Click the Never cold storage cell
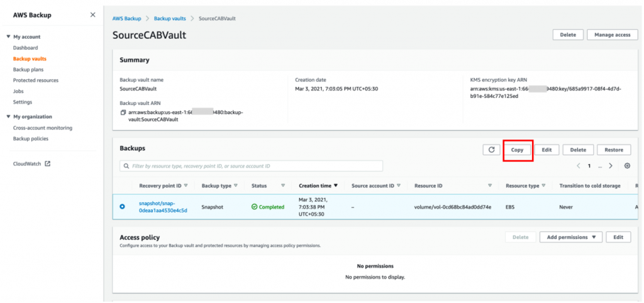644x303 pixels. tap(565, 207)
